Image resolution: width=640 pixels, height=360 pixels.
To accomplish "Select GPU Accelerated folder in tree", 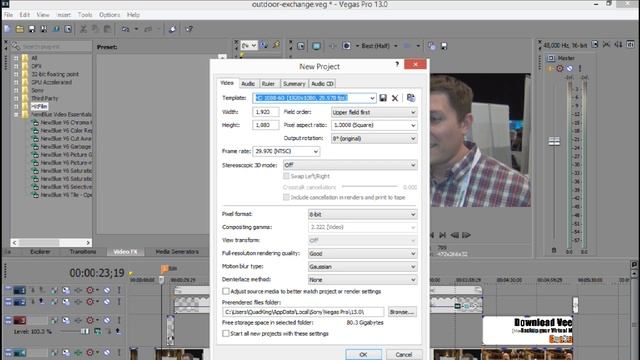I will pos(51,82).
